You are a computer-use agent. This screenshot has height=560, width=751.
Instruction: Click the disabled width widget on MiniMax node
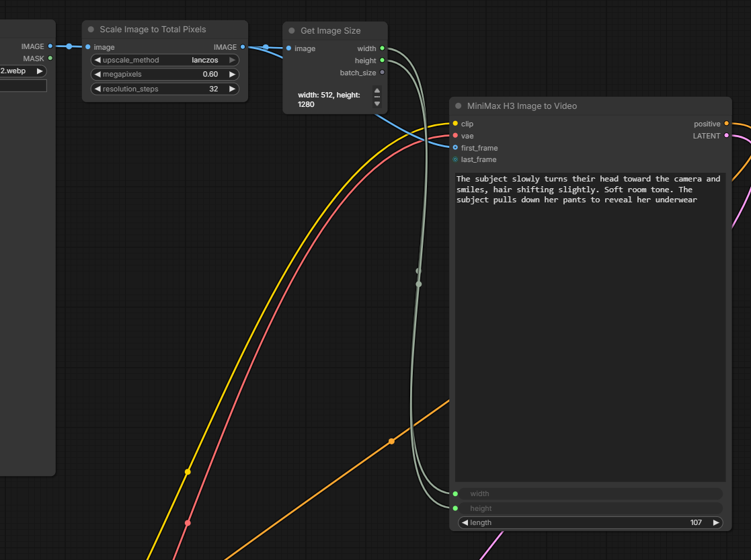pos(592,493)
